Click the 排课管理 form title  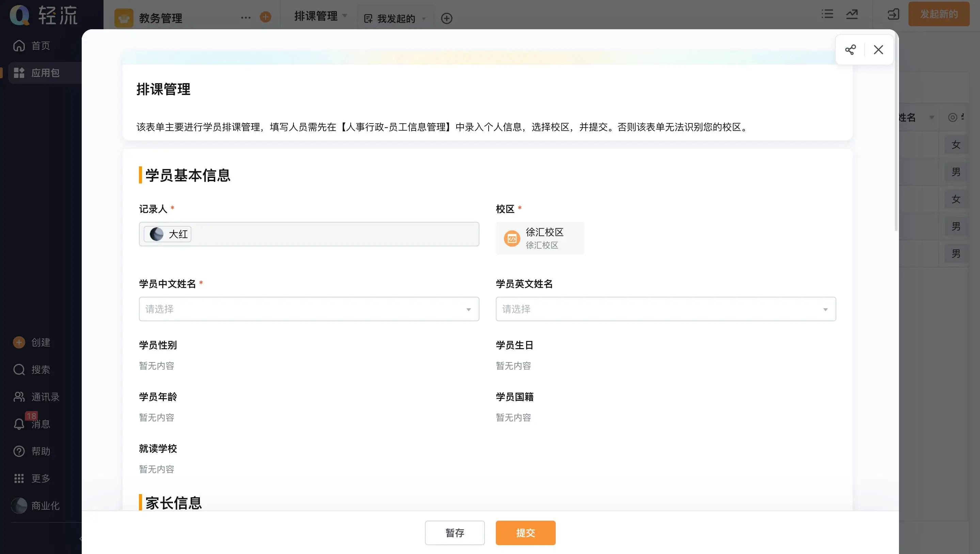click(x=163, y=89)
